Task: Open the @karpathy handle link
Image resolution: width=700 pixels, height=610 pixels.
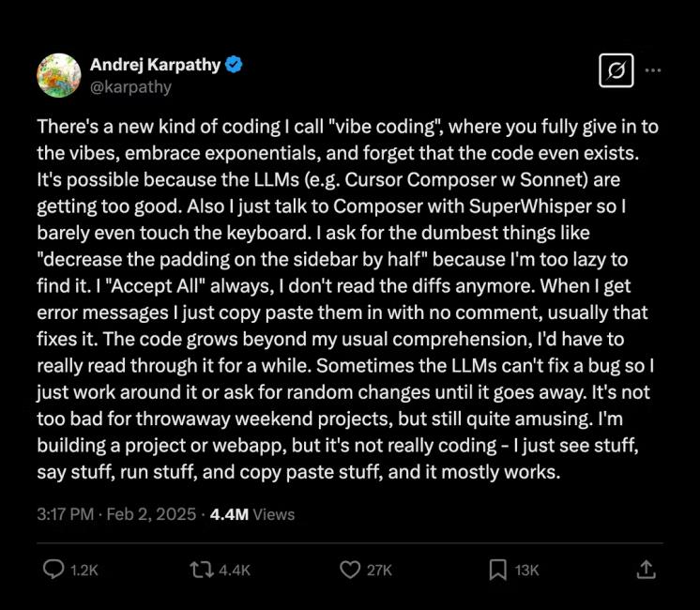Action: coord(130,87)
